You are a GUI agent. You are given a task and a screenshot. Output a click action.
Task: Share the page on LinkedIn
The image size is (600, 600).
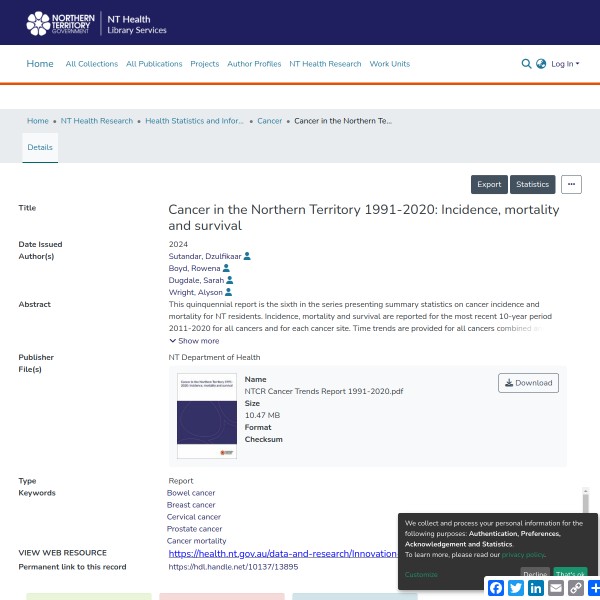pyautogui.click(x=536, y=588)
